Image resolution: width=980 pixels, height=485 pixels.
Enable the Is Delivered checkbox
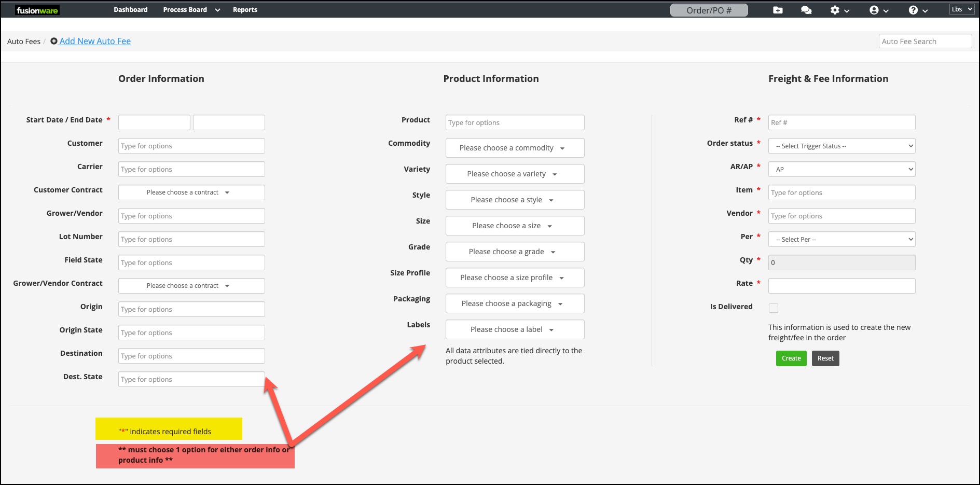point(774,308)
